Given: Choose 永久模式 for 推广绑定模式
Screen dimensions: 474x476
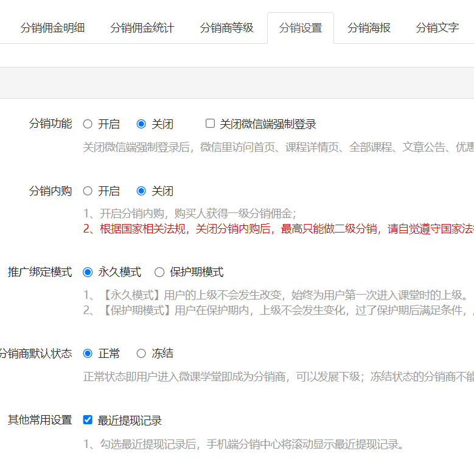Looking at the screenshot, I should (x=88, y=272).
